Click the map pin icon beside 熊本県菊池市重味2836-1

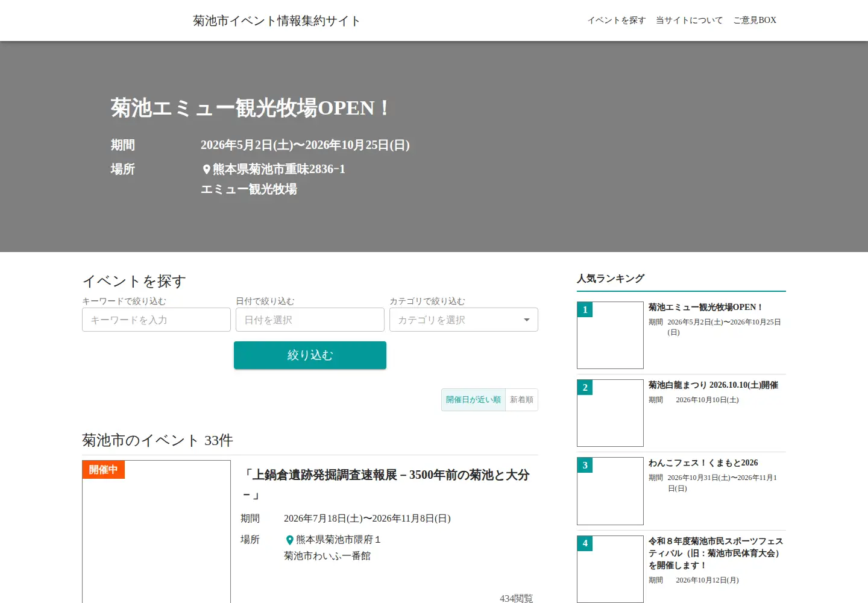(206, 169)
